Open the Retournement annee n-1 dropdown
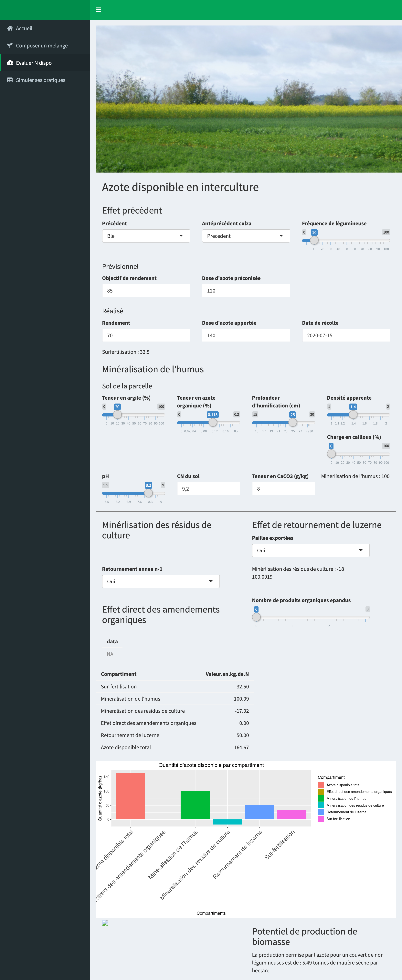Viewport: 402px width, 980px height. click(x=161, y=581)
